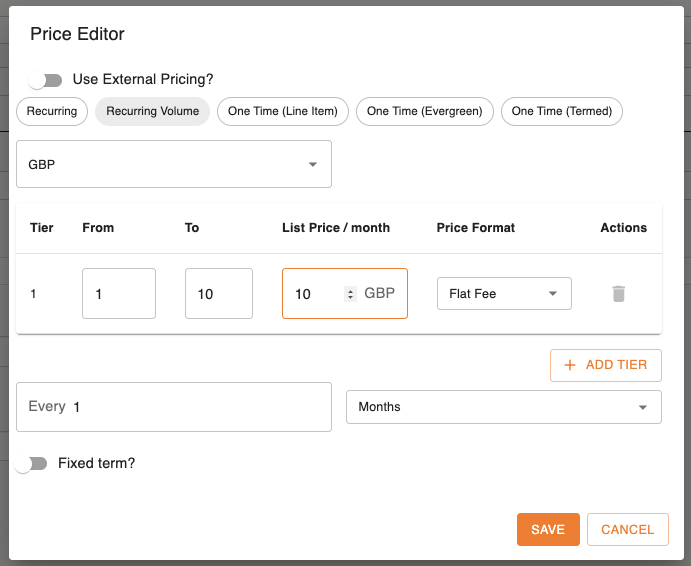This screenshot has height=566, width=691.
Task: Choose One Time (Termed) option
Action: [x=561, y=111]
